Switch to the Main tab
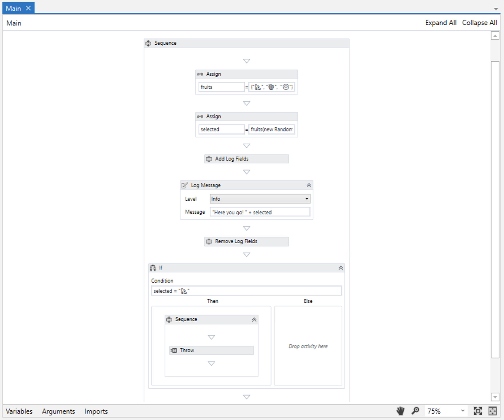 click(14, 8)
